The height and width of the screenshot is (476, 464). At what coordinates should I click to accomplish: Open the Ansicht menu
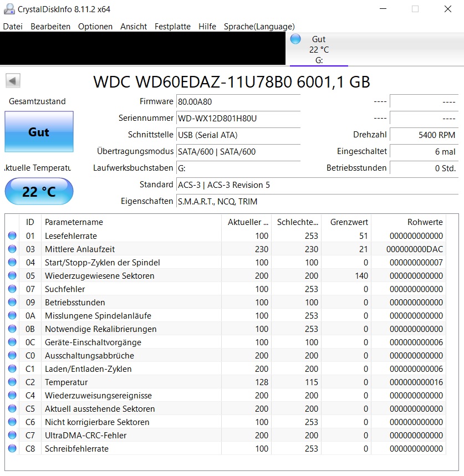pos(133,27)
